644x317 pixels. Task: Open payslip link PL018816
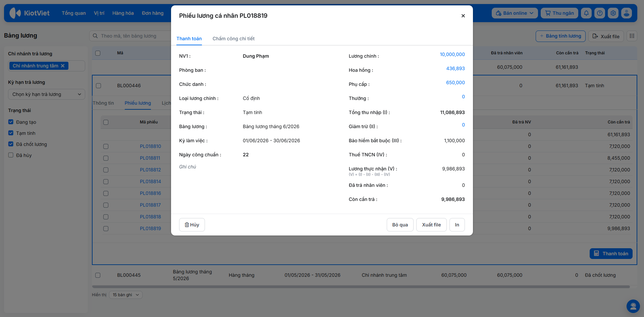pyautogui.click(x=150, y=193)
